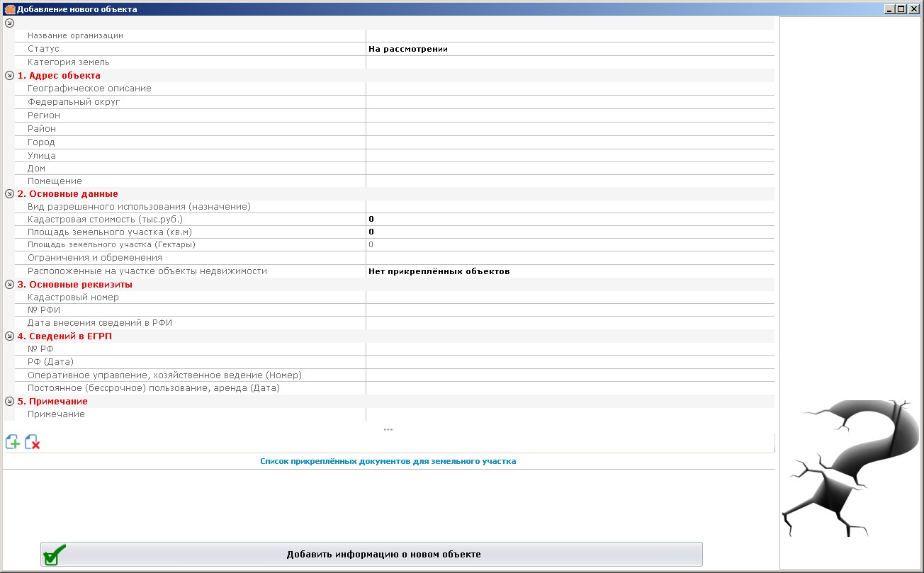Viewport: 924px width, 573px height.
Task: Click the 'Постоянное (бессрочное) пользование' date field
Action: (570, 388)
